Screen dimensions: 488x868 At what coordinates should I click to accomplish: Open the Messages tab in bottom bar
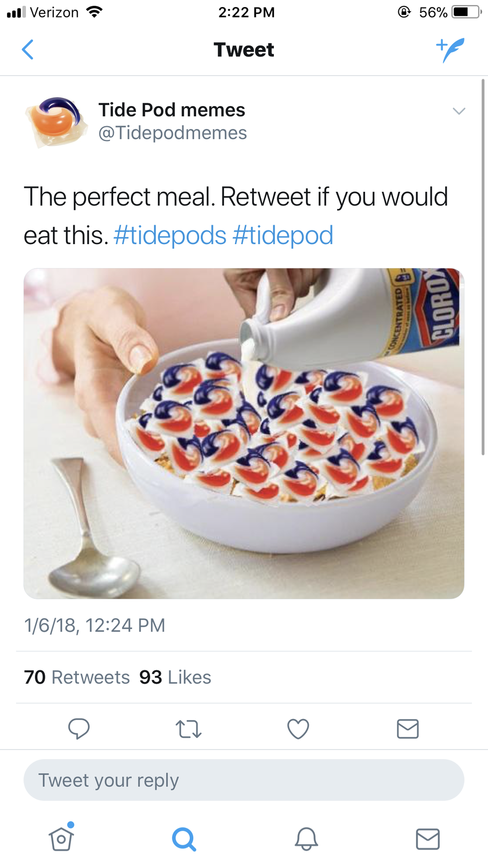[x=428, y=839]
